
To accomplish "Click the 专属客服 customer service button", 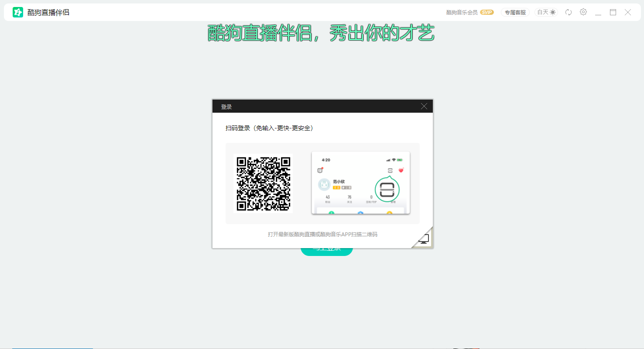I will (515, 12).
